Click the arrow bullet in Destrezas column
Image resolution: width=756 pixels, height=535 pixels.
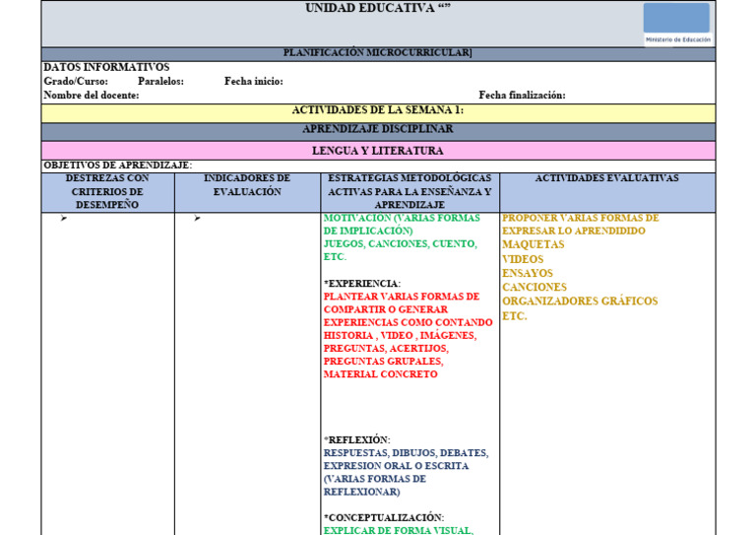click(x=64, y=219)
